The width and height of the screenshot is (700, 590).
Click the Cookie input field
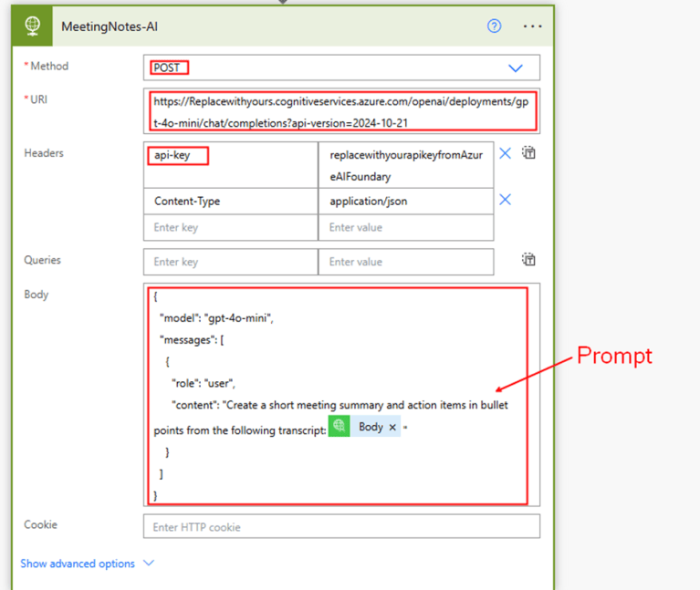(x=341, y=527)
